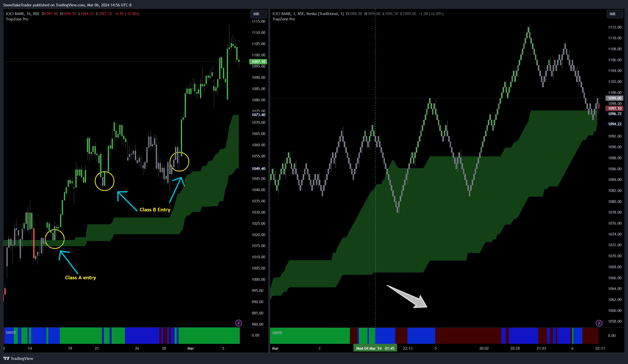This screenshot has height=364, width=628.
Task: Click the lightning icon in the right Renko chart
Action: [x=599, y=323]
